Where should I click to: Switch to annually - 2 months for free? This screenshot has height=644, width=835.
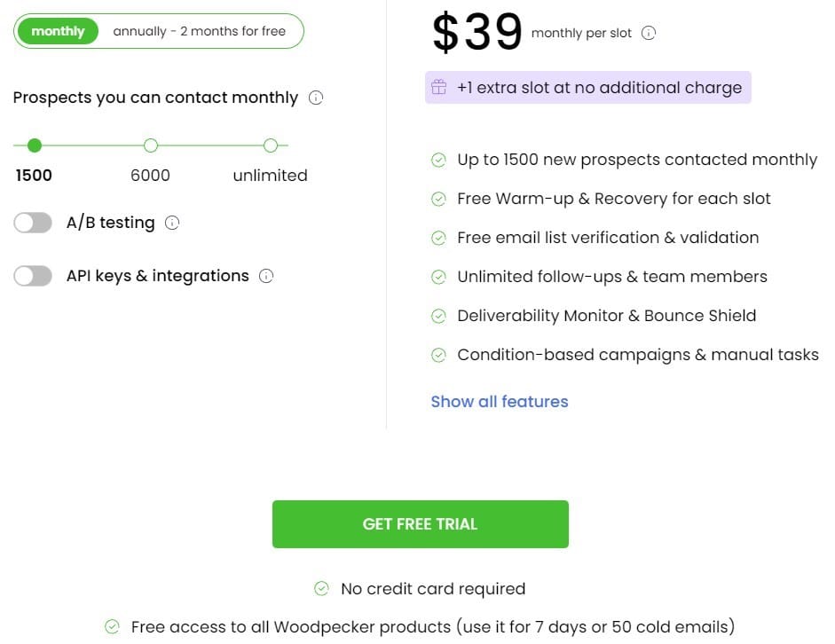pos(199,31)
